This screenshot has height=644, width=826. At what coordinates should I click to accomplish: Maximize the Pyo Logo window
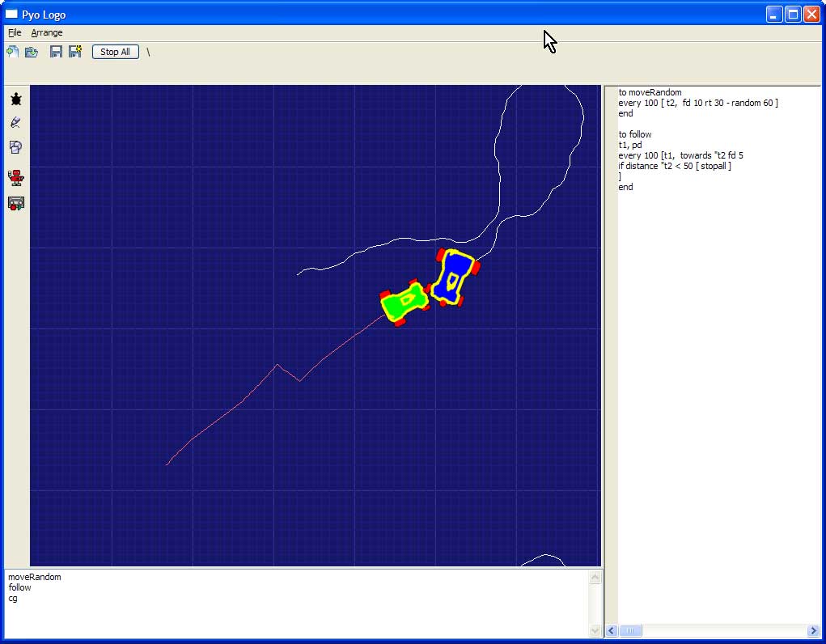[x=793, y=14]
